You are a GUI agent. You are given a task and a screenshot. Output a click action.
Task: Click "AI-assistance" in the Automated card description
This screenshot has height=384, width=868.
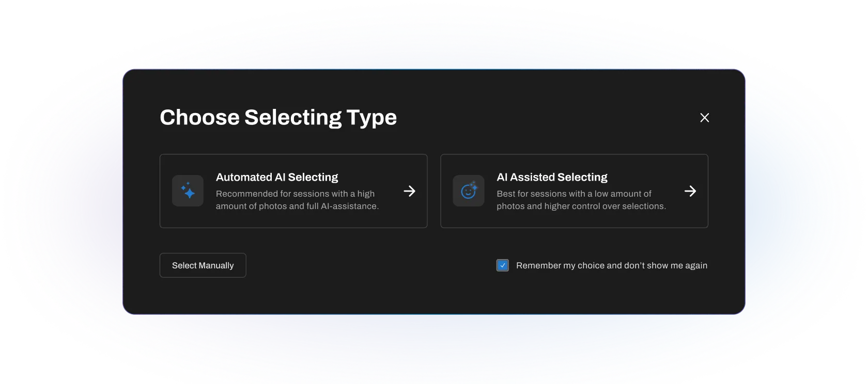pos(349,206)
